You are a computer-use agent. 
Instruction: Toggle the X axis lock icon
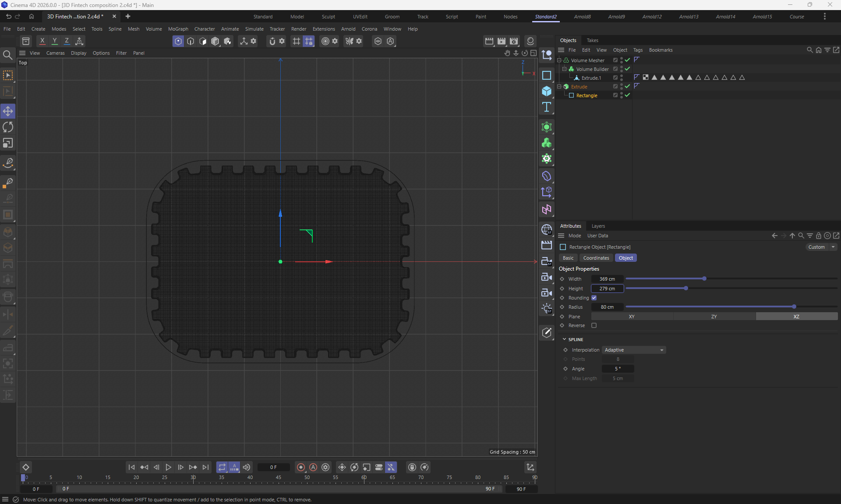pyautogui.click(x=42, y=41)
